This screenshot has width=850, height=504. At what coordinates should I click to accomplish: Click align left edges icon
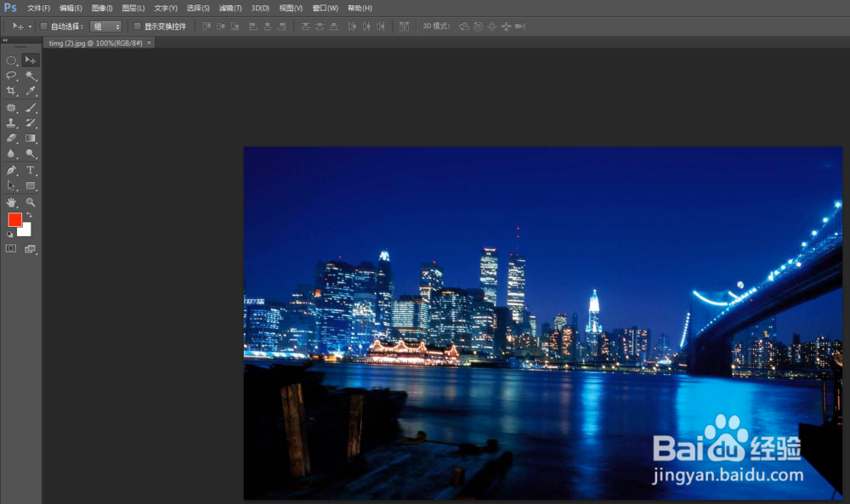pos(252,26)
